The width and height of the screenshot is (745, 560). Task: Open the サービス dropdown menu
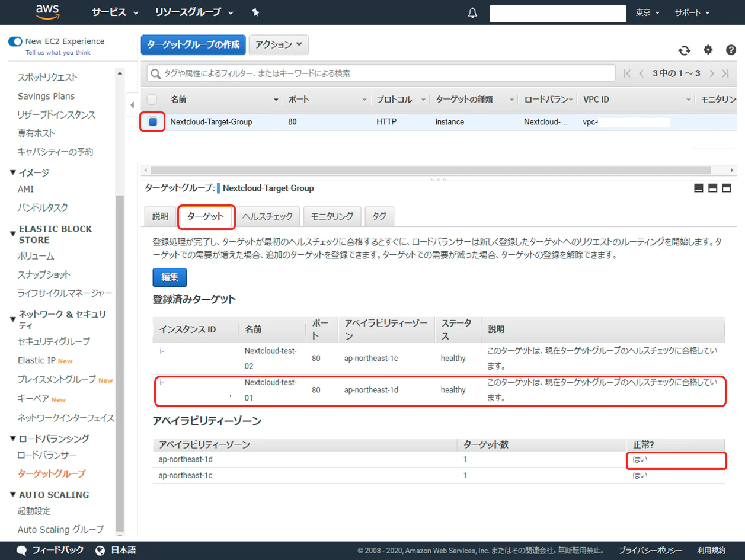coord(115,12)
